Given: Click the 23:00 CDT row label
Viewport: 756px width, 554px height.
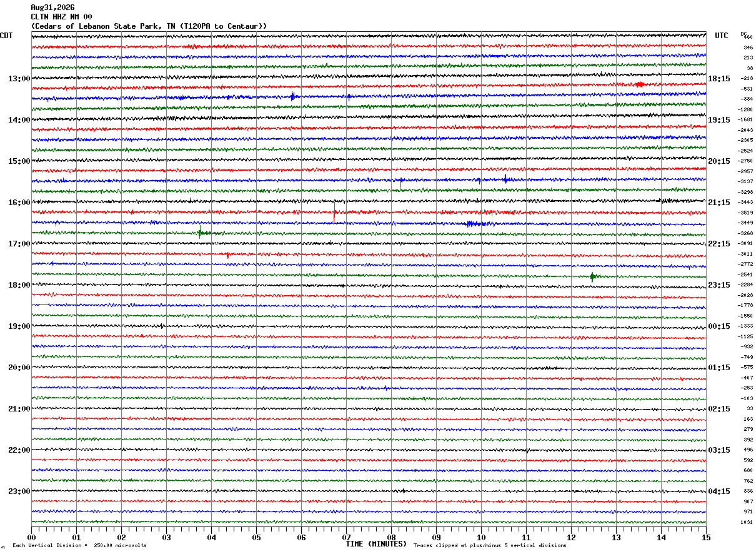Looking at the screenshot, I should click(19, 491).
